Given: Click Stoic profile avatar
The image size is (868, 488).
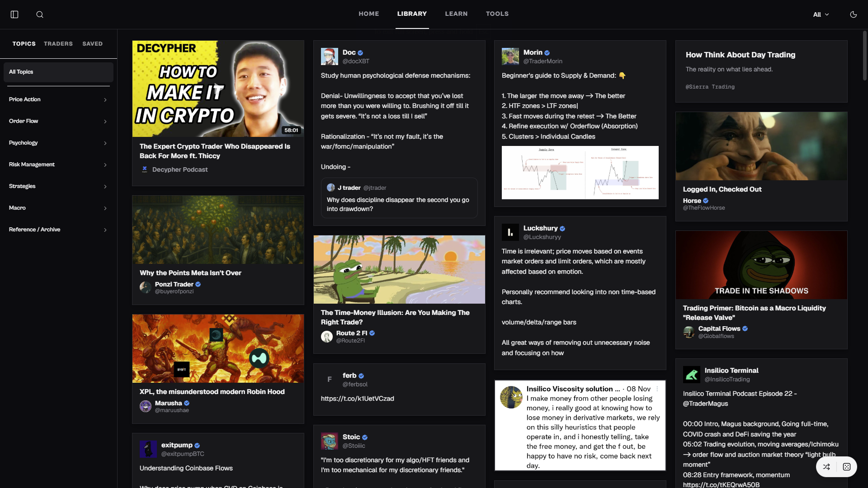Looking at the screenshot, I should click(x=330, y=441).
